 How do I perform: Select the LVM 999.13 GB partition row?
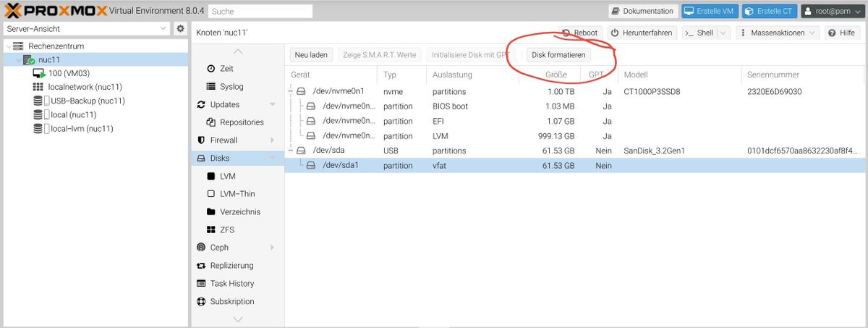click(x=576, y=136)
